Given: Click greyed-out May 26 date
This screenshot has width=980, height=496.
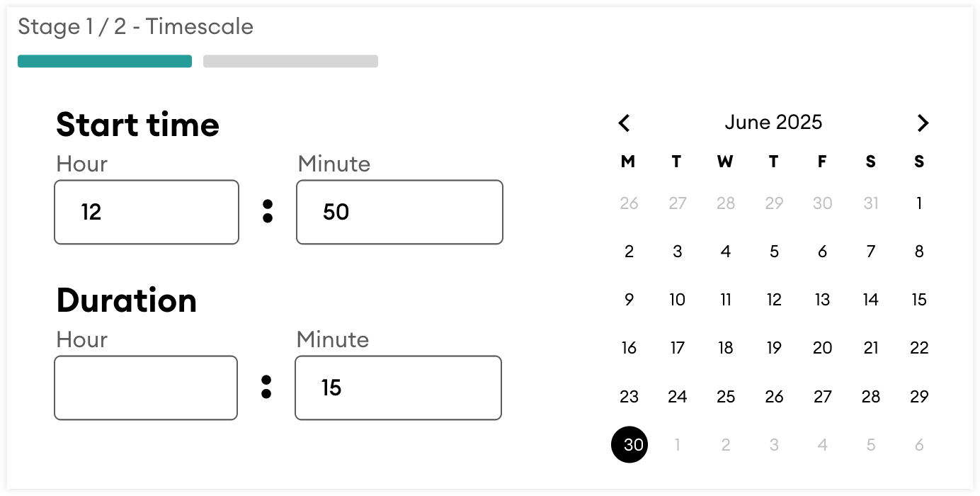Looking at the screenshot, I should (x=629, y=204).
